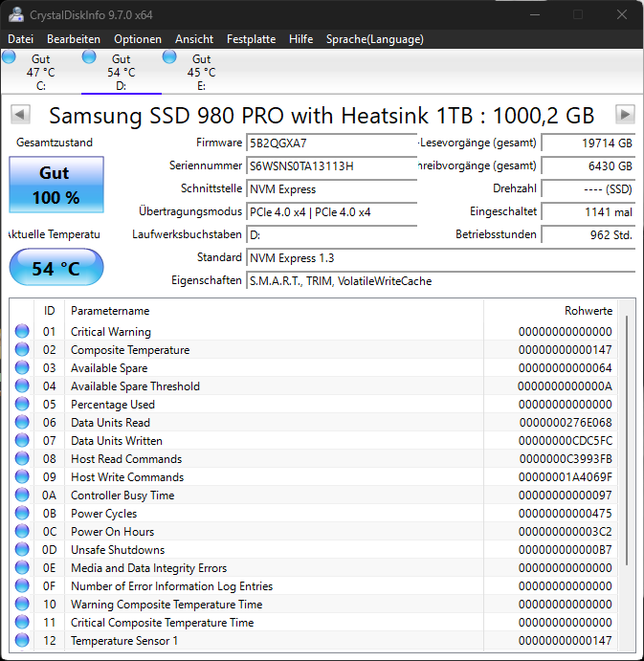Click the status icon for Data Units Written

pos(22,441)
